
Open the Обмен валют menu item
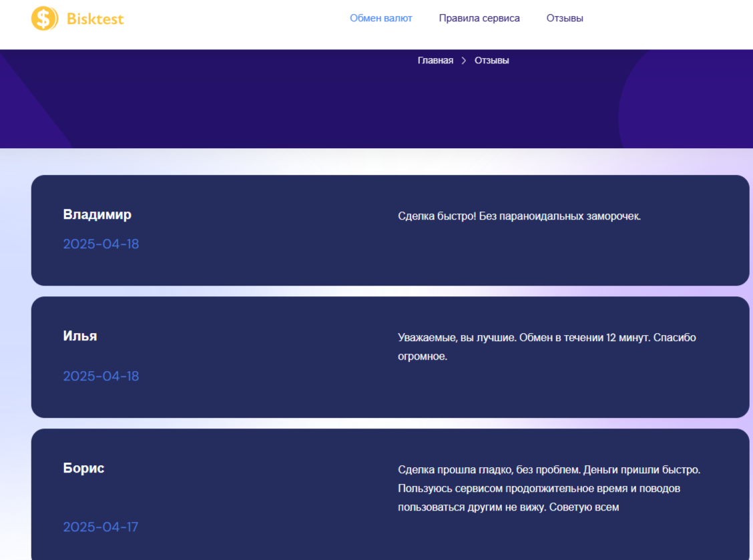381,18
